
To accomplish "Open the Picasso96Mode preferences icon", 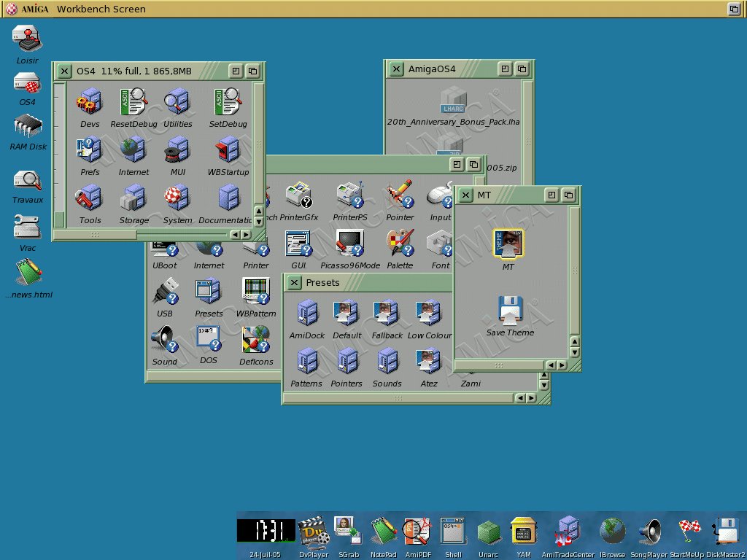I will click(x=350, y=244).
